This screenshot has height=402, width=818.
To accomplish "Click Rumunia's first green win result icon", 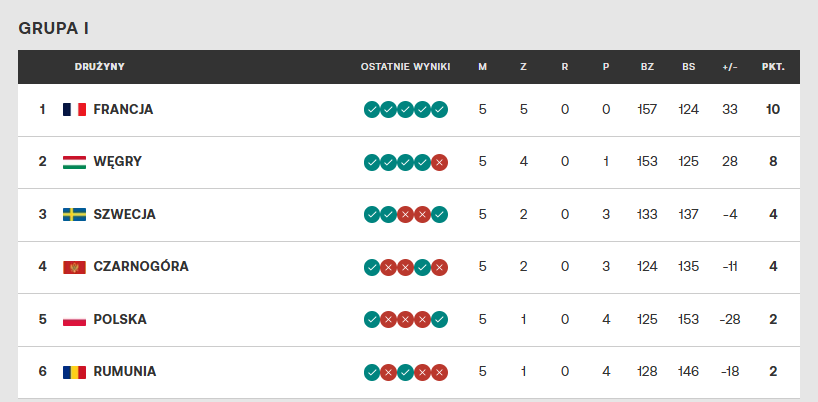I will (372, 372).
